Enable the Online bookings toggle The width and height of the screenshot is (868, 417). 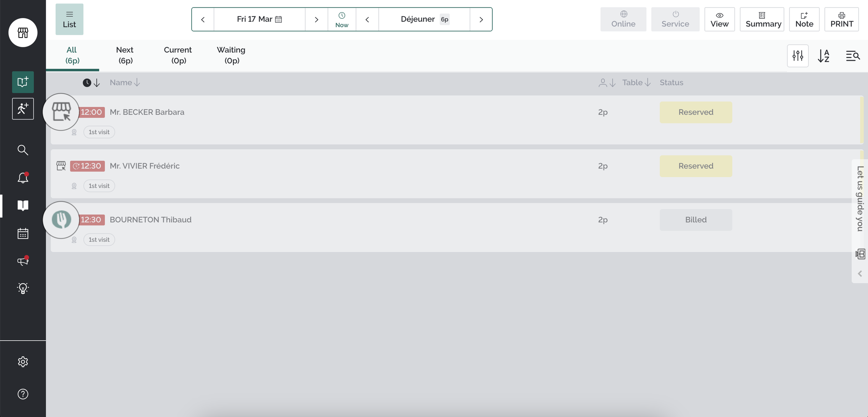(623, 19)
